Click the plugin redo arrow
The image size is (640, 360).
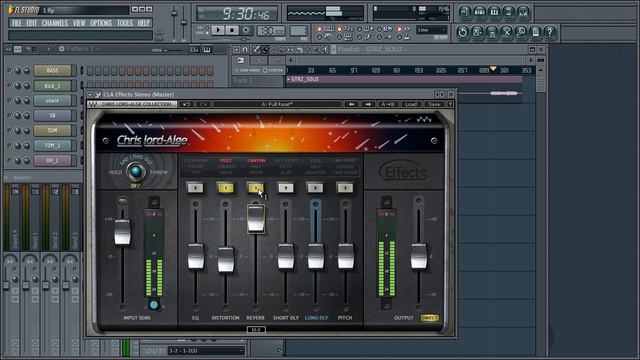pos(203,104)
